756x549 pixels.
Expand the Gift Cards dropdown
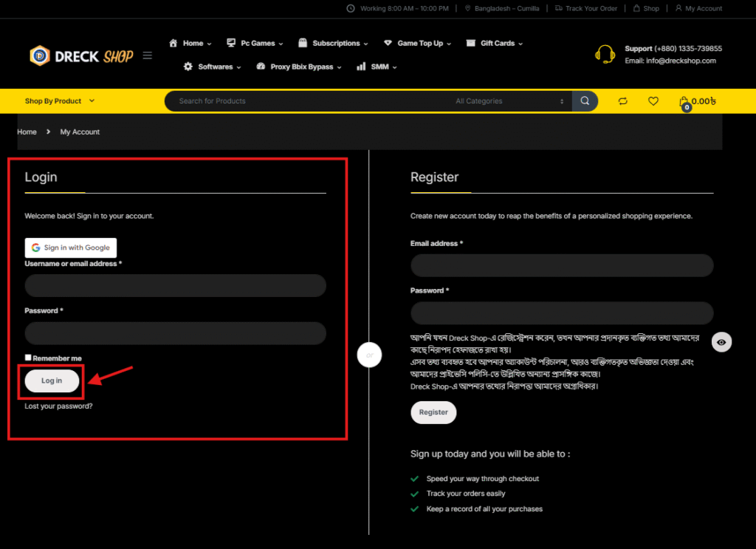[x=520, y=44]
